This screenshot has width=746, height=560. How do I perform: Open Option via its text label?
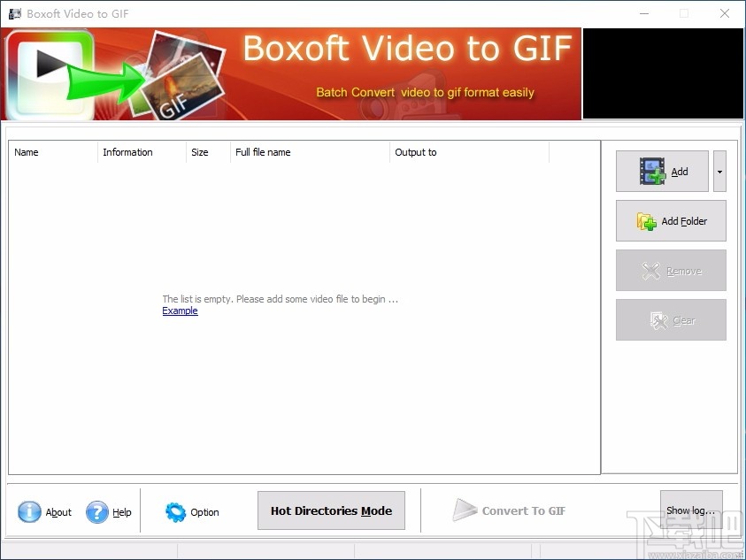click(204, 512)
